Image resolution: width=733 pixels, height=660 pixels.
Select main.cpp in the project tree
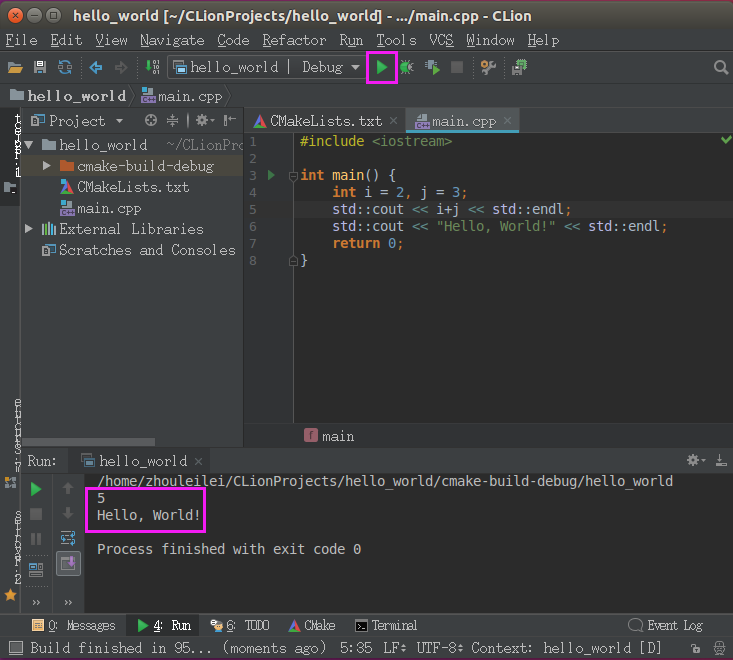point(109,208)
